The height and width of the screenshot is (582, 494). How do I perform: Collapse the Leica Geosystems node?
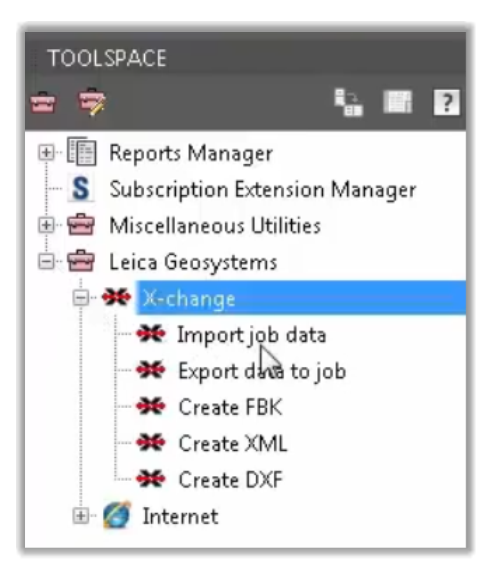pos(46,262)
